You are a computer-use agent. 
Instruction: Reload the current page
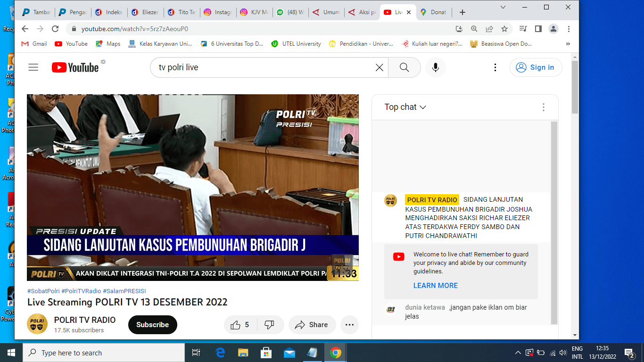pyautogui.click(x=55, y=29)
